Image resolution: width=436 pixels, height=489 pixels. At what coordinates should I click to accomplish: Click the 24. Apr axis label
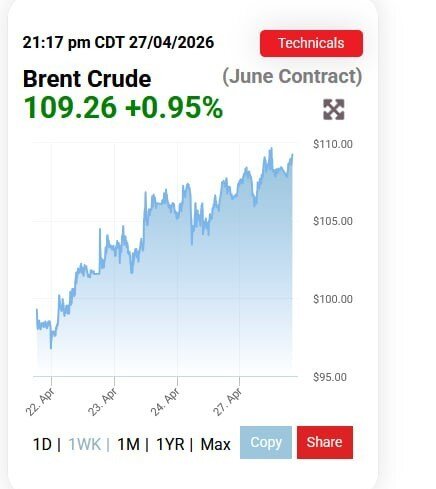pyautogui.click(x=165, y=401)
